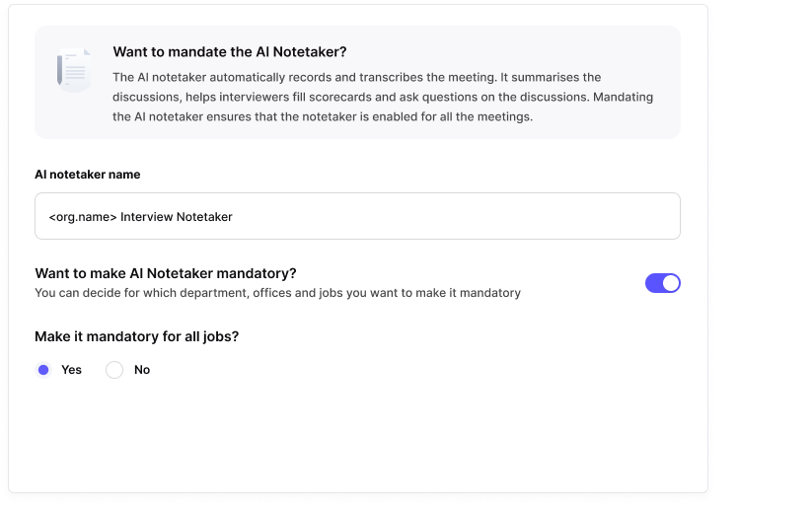
Task: Click the department, offices and jobs helper text
Action: click(277, 293)
